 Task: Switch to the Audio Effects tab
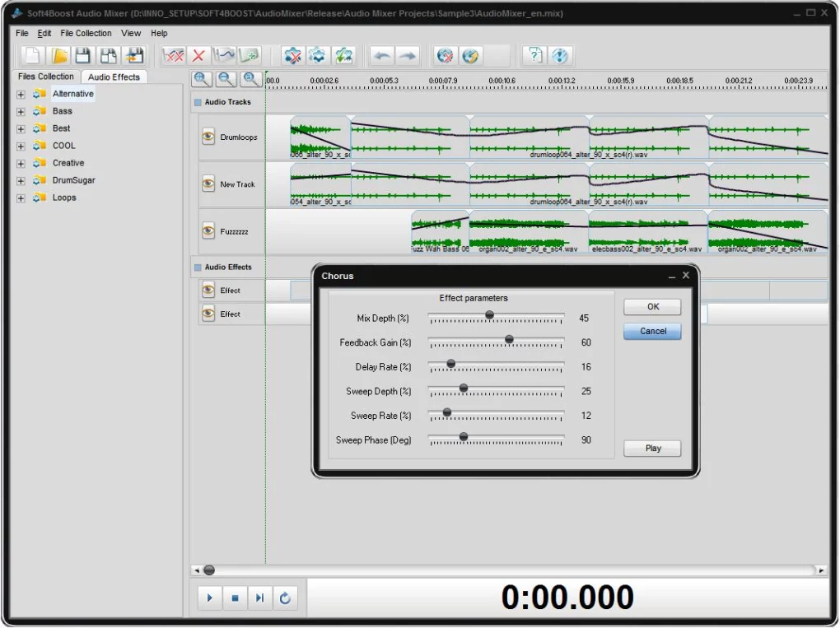tap(114, 77)
